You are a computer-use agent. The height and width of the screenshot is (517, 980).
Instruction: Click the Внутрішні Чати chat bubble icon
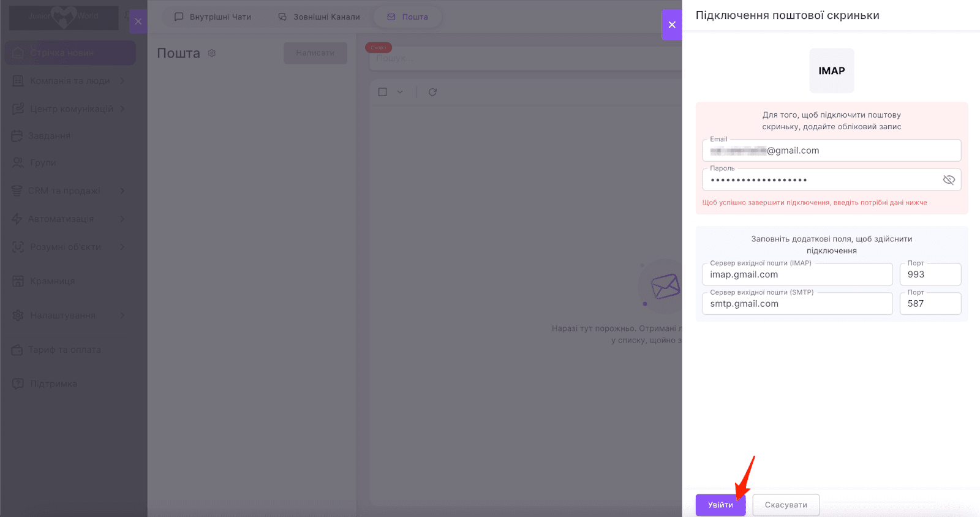click(179, 17)
